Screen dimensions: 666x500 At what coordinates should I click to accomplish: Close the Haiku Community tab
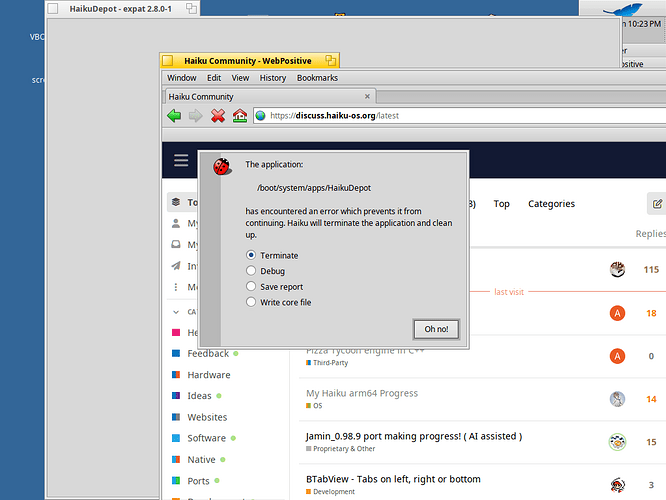tap(367, 96)
